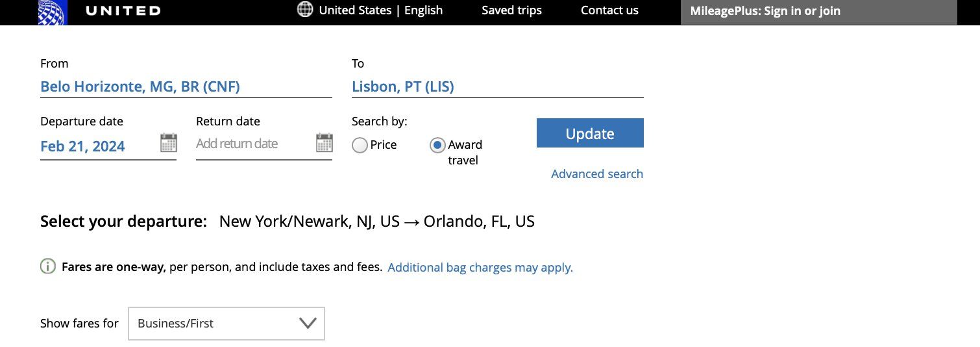Screen dimensions: 980x347
Task: Go to Contact us in the header
Action: [x=609, y=10]
